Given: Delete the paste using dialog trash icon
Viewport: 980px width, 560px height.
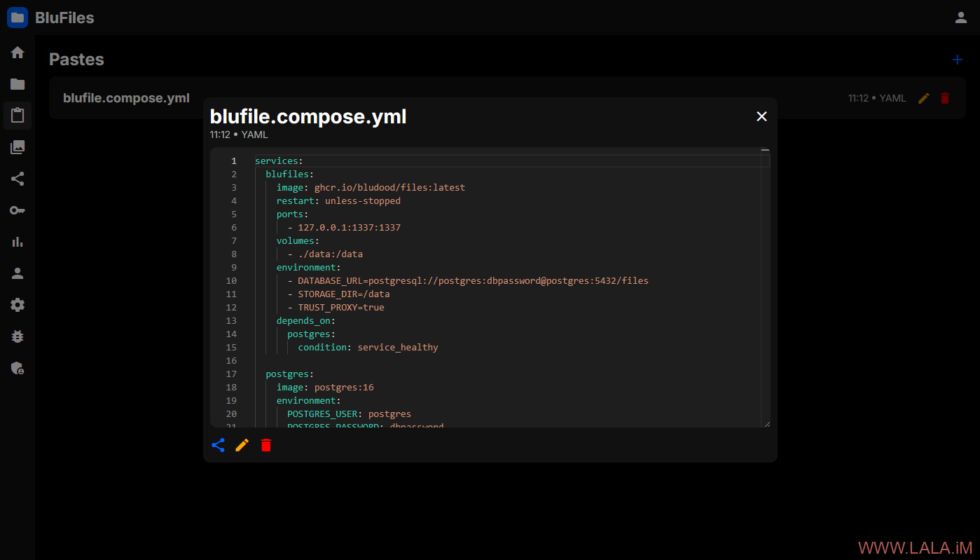Looking at the screenshot, I should click(266, 445).
